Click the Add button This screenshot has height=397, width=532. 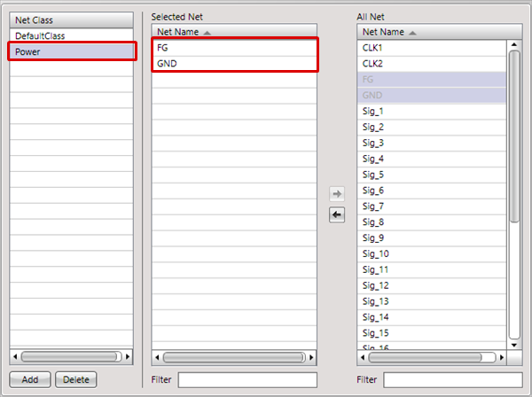point(29,379)
